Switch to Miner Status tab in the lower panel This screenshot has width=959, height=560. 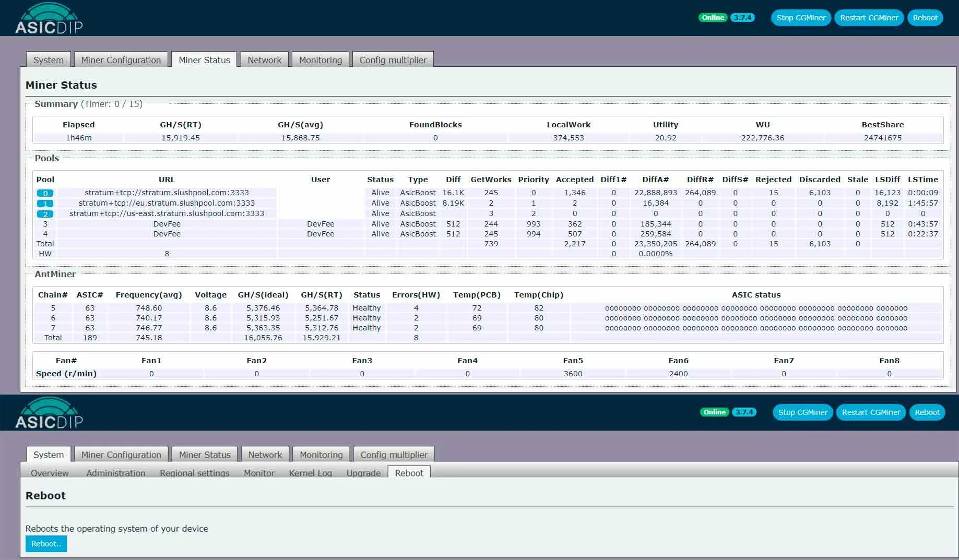click(x=205, y=455)
